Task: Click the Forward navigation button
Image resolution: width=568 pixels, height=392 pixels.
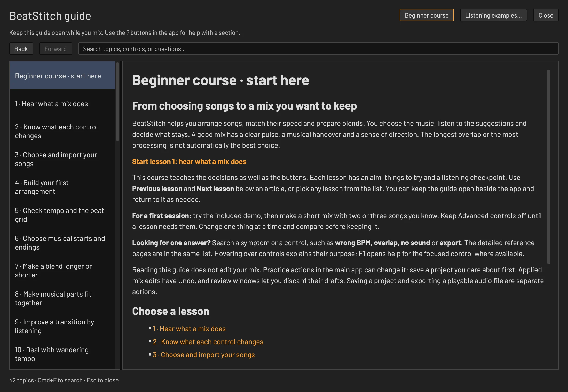Action: pyautogui.click(x=56, y=49)
